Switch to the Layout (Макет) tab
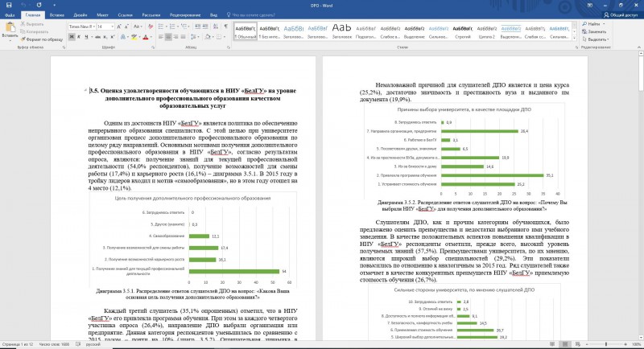Image resolution: width=644 pixels, height=349 pixels. [102, 15]
